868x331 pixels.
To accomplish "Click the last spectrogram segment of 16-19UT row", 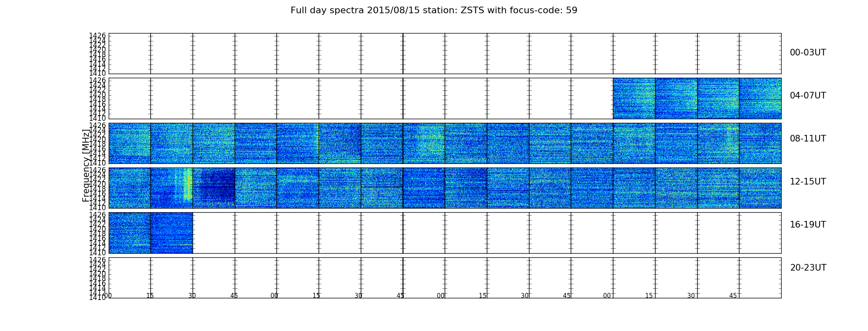I will 172,233.
